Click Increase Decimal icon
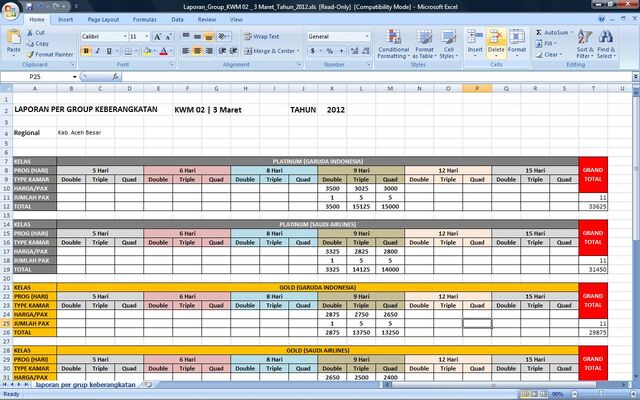Screen dimensions: 640x400 coord(354,51)
